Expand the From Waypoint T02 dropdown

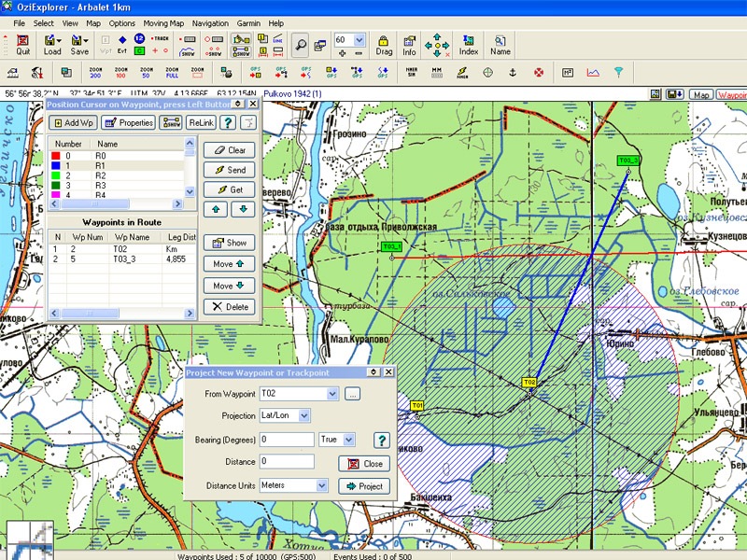(333, 394)
